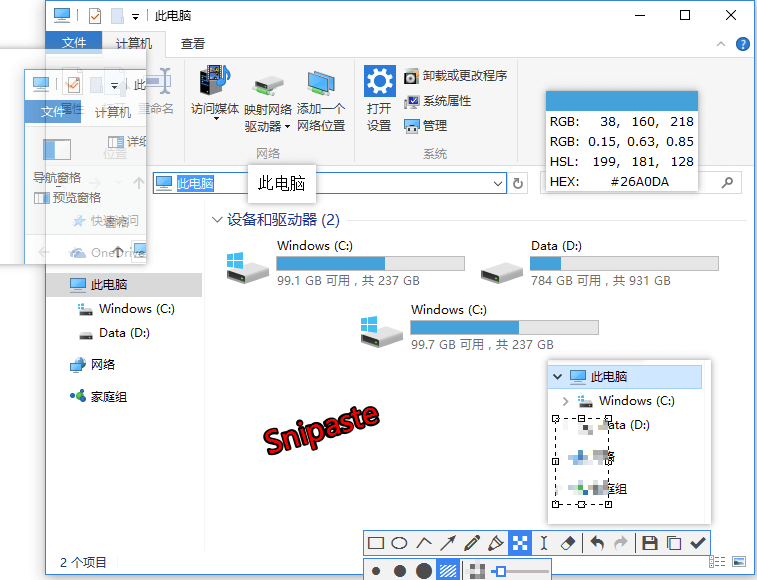Open Explorer help question mark

(x=743, y=44)
